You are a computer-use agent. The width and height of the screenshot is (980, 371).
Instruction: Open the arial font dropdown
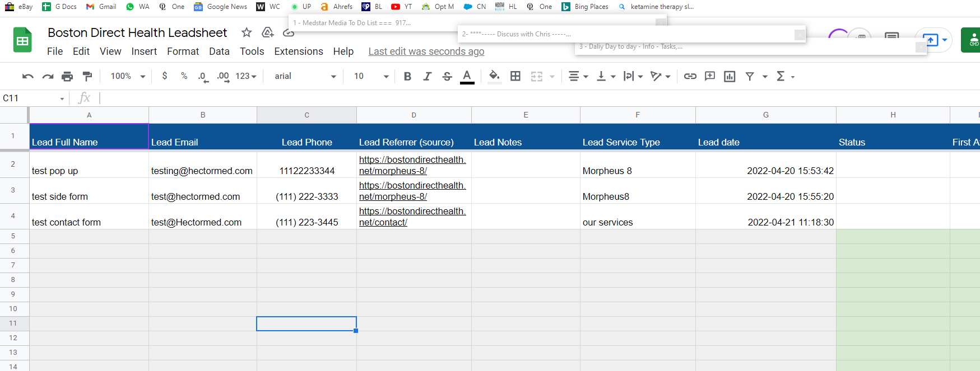click(305, 76)
